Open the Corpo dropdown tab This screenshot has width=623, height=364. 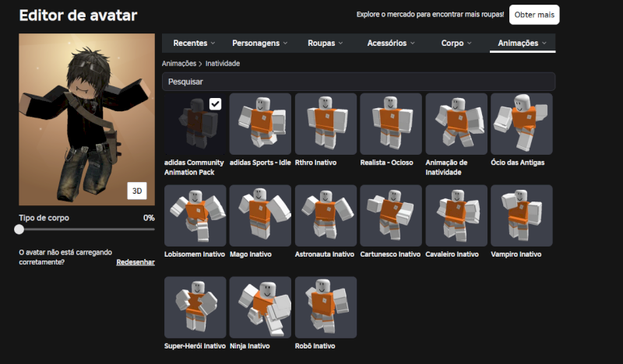coord(456,43)
